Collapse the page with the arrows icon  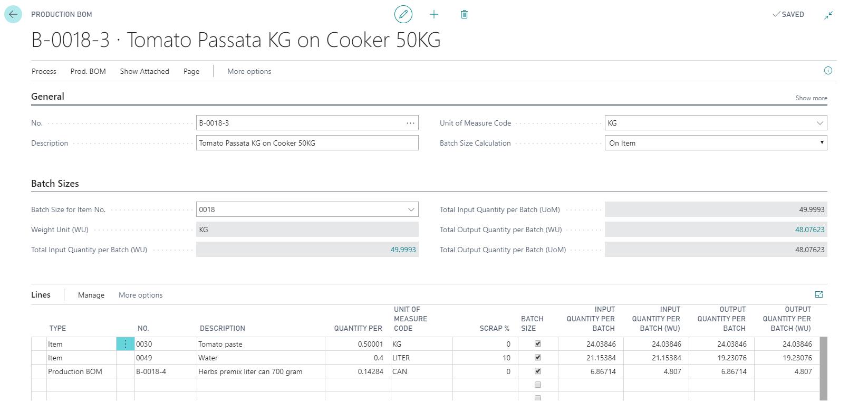tap(828, 15)
